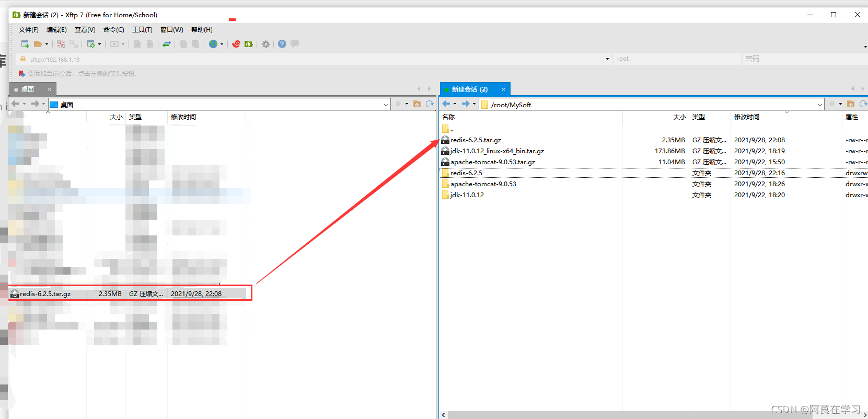The width and height of the screenshot is (868, 419).
Task: Open Help via the question mark icon
Action: coord(282,44)
